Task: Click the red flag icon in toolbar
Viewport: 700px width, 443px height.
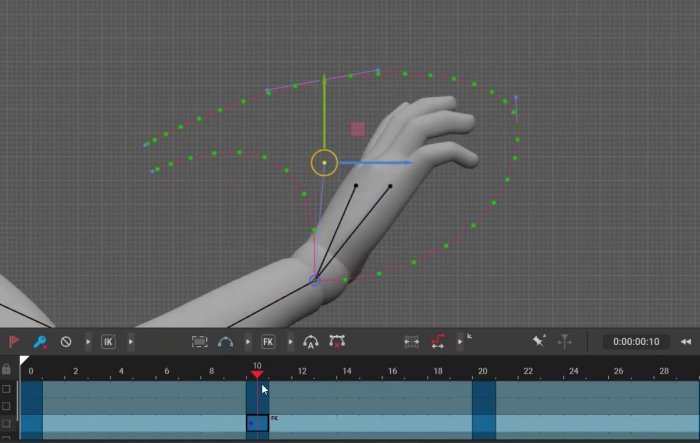Action: point(14,341)
